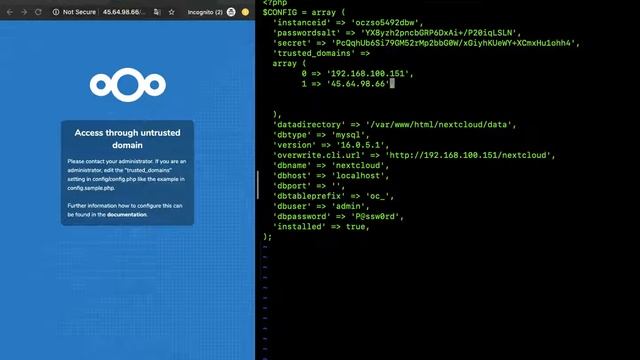This screenshot has width=640, height=360.
Task: Click the 'dbtype' => 'mysql' line
Action: click(x=321, y=135)
